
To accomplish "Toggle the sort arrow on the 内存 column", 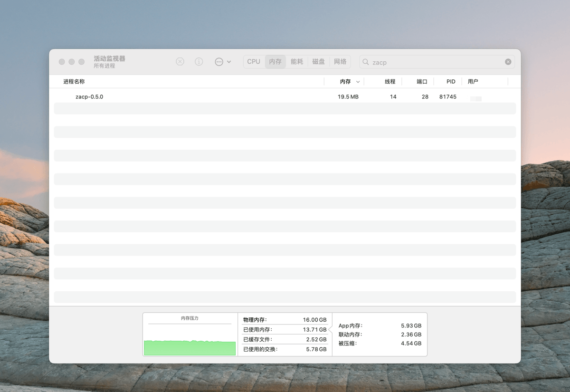I will (358, 82).
